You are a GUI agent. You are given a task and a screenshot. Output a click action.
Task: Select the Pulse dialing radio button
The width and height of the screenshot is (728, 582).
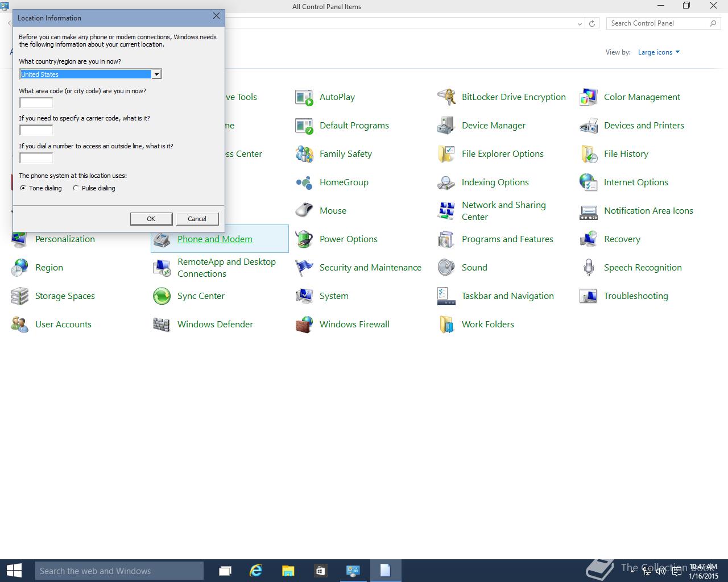tap(76, 188)
